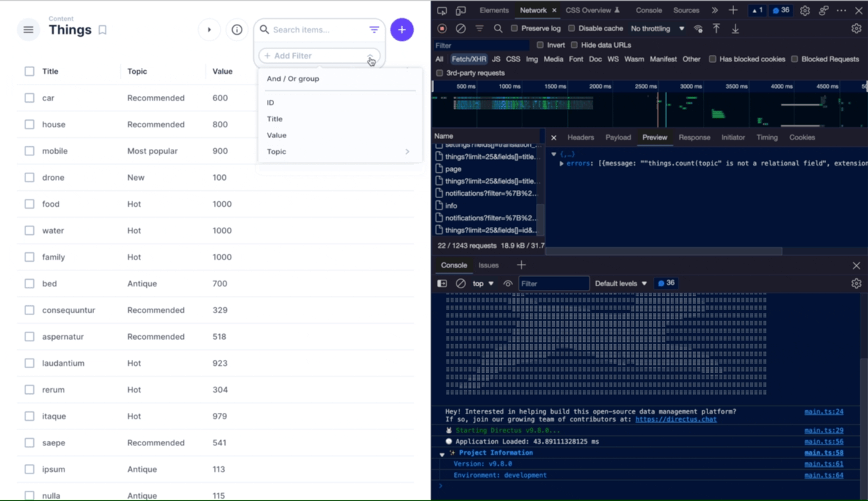Screen dimensions: 868x501
Task: Select the checkbox for the car row
Action: pos(30,98)
